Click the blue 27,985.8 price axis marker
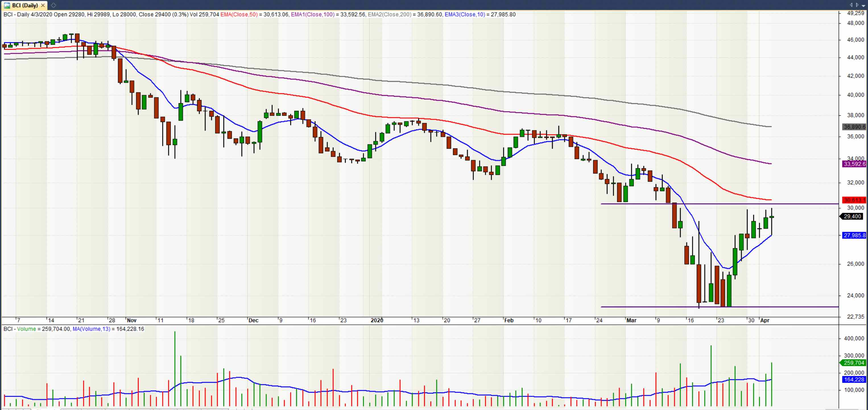The image size is (868, 410). point(854,235)
